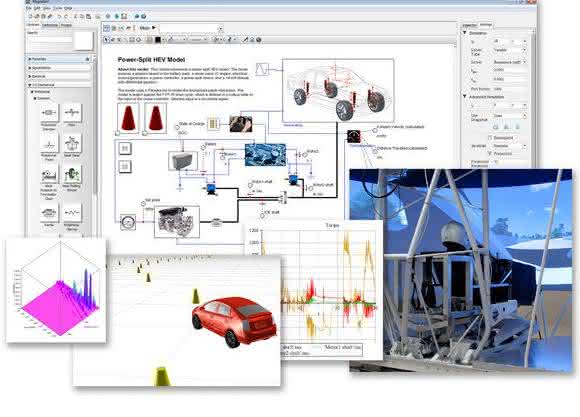Image resolution: width=580 pixels, height=417 pixels.
Task: Switch to the Inspector tab
Action: (470, 25)
